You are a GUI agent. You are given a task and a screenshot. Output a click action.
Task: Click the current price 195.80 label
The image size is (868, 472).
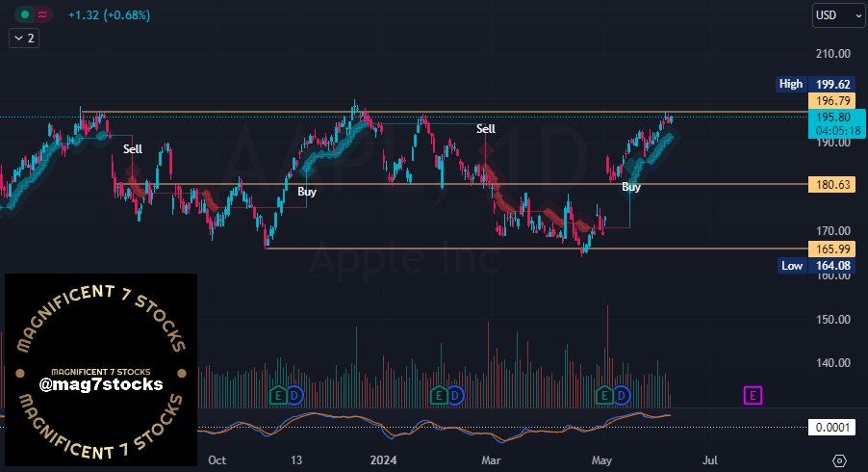coord(833,117)
